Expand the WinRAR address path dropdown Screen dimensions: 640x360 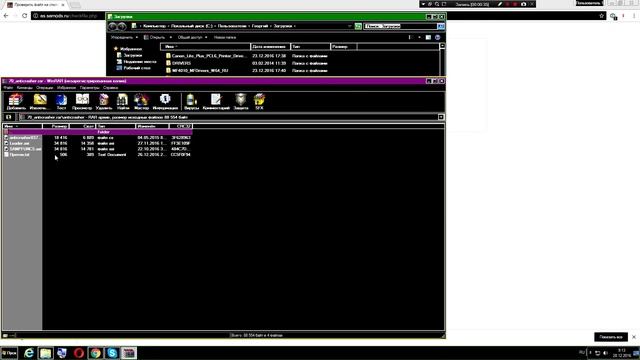click(x=441, y=117)
